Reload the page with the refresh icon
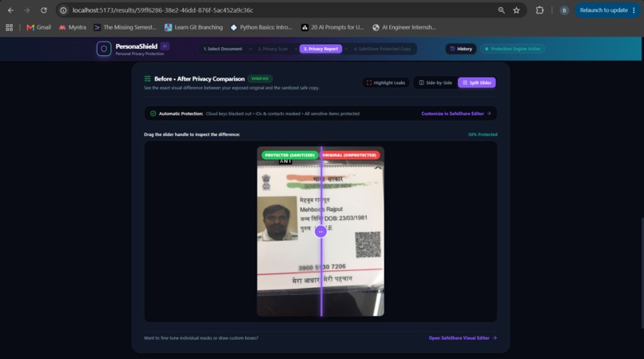Image resolution: width=644 pixels, height=359 pixels. click(43, 10)
